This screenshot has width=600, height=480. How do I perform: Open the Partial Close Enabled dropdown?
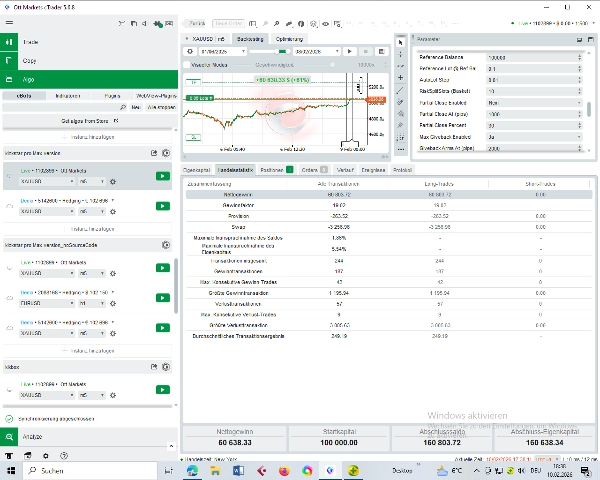(534, 103)
